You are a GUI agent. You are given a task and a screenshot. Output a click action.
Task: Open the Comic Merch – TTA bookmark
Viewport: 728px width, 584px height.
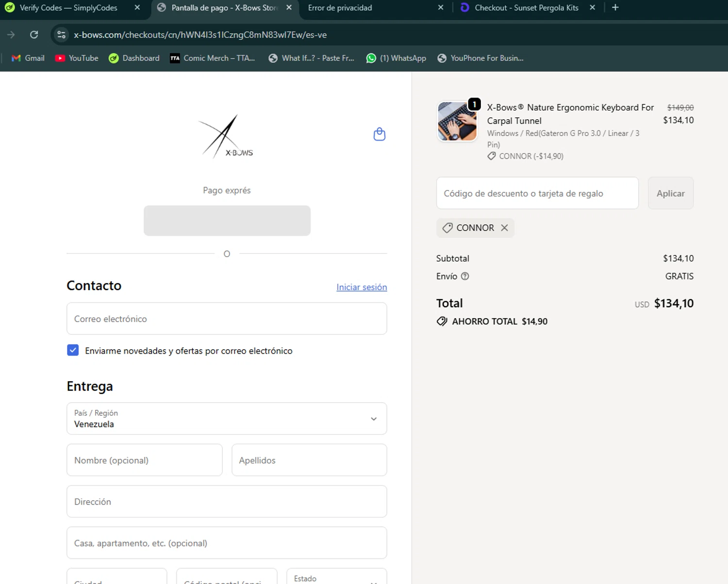pyautogui.click(x=212, y=58)
